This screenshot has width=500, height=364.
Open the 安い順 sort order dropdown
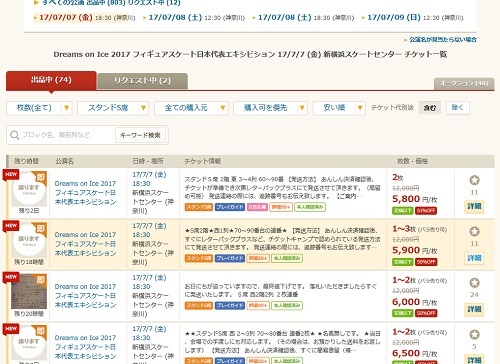(x=339, y=108)
